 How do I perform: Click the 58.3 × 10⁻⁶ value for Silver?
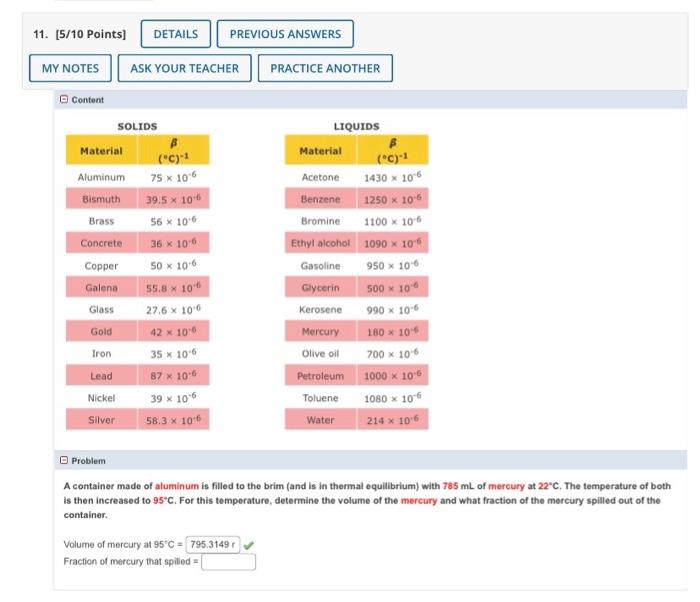tap(173, 420)
